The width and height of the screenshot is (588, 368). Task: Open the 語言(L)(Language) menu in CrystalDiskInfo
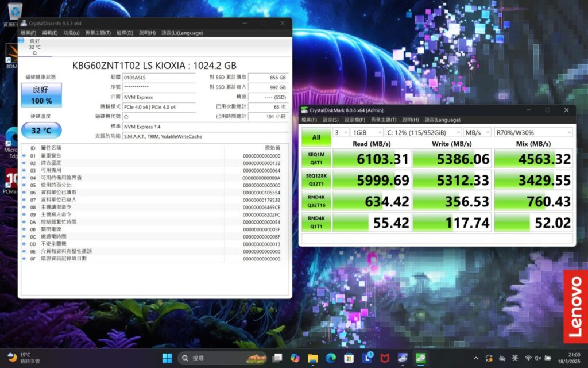tap(182, 33)
